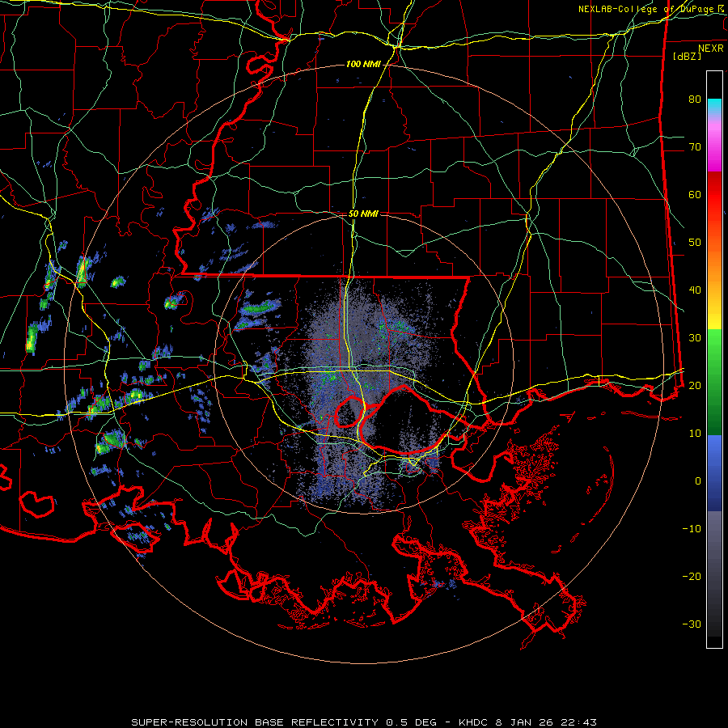
Task: Click the [dBZ] unit label
Action: pos(687,56)
